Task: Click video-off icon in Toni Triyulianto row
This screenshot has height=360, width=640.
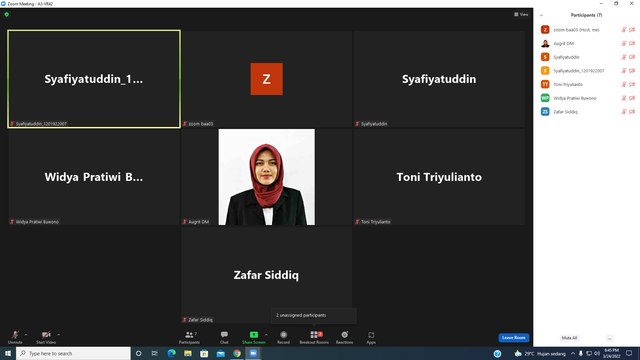Action: (632, 84)
